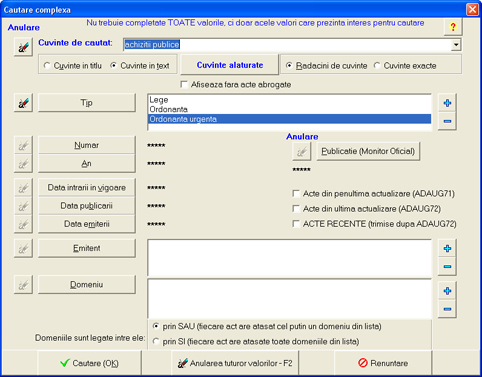Expand the Cuvinte de cautat dropdown arrow
482x377 pixels.
click(x=456, y=45)
